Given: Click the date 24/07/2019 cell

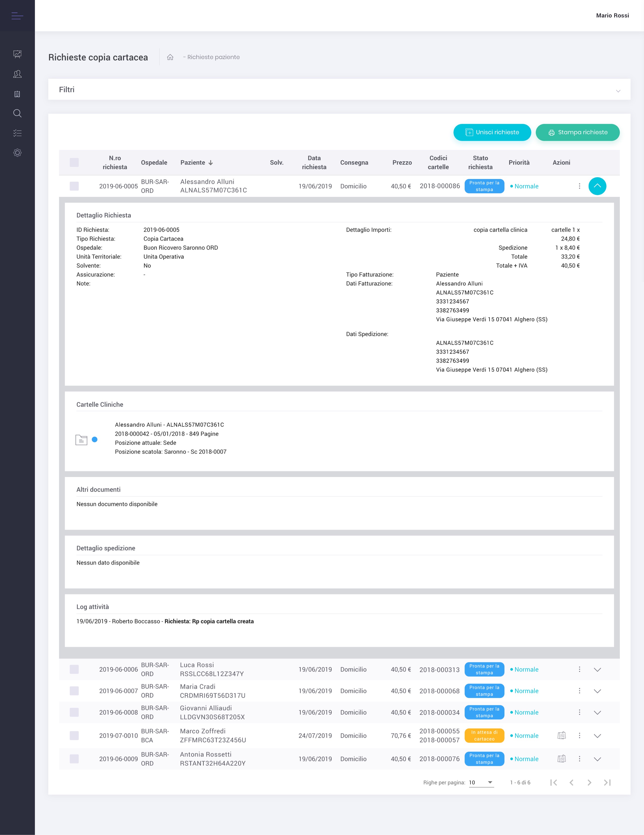Looking at the screenshot, I should 315,736.
